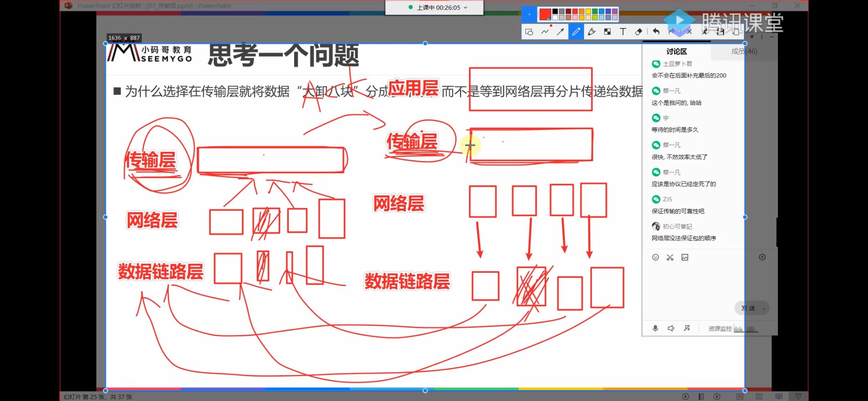Select the eraser tool in annotation bar

pyautogui.click(x=639, y=32)
